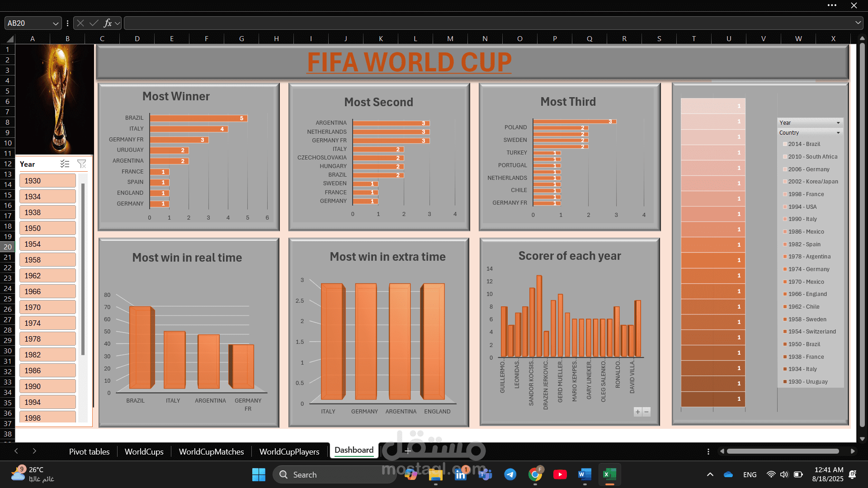Open the Insert Function (fx) dialog
Image resolution: width=868 pixels, height=488 pixels.
pos(108,23)
